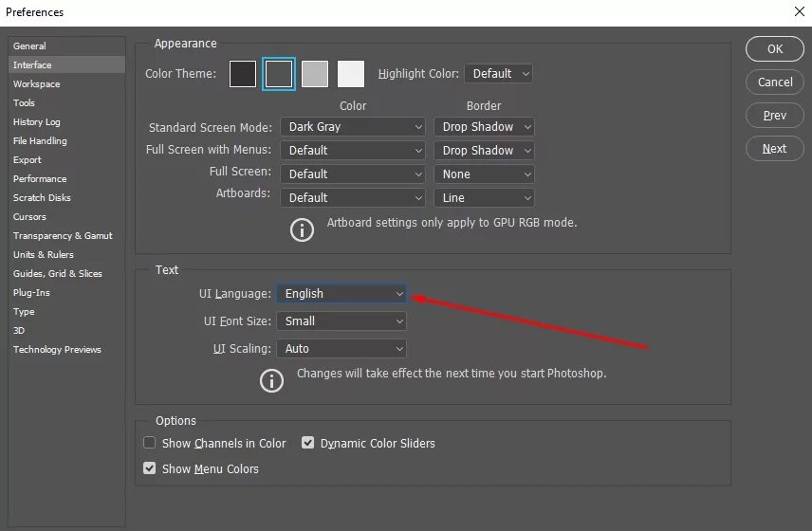Click the Artboard settings info icon

pos(302,229)
